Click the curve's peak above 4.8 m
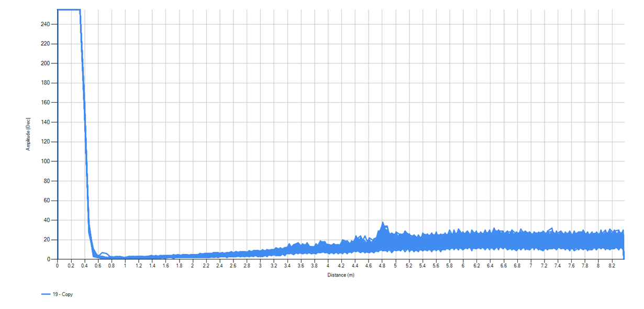 [x=382, y=223]
